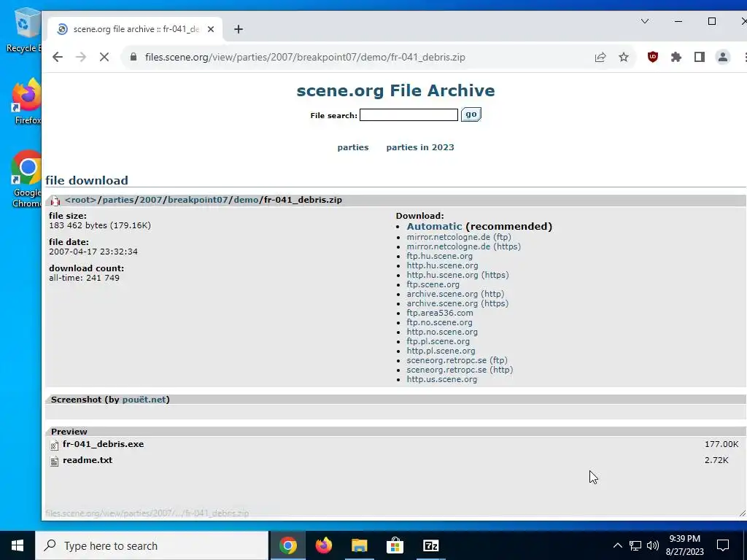Close the scene.org file archive tab
Image resolution: width=747 pixels, height=560 pixels.
click(211, 29)
